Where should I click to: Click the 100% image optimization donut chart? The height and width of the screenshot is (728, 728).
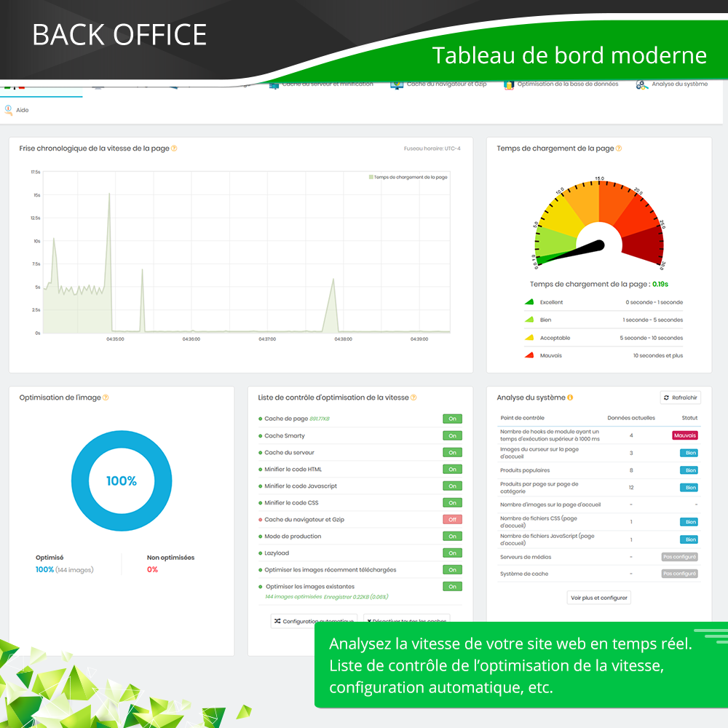[x=122, y=481]
